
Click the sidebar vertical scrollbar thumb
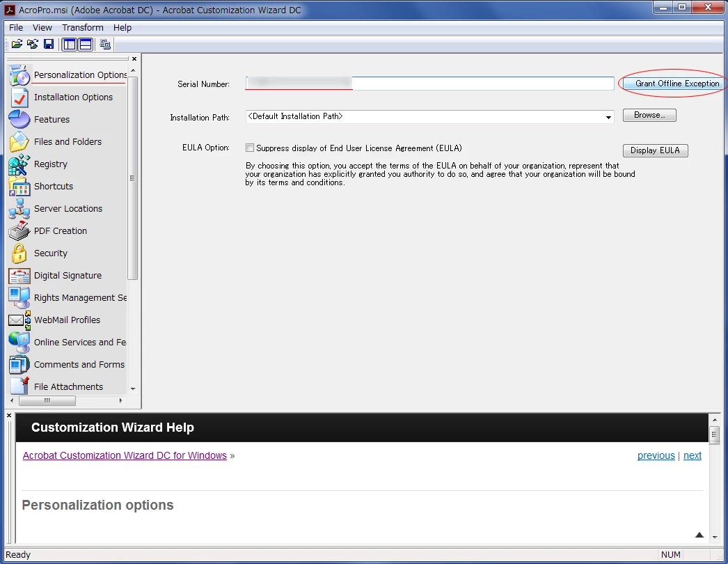133,178
